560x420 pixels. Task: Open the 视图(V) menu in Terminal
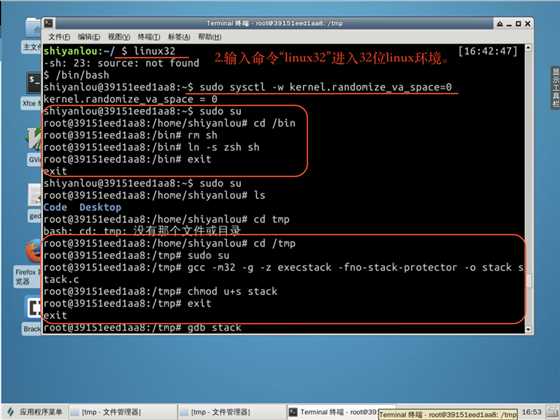pos(119,36)
